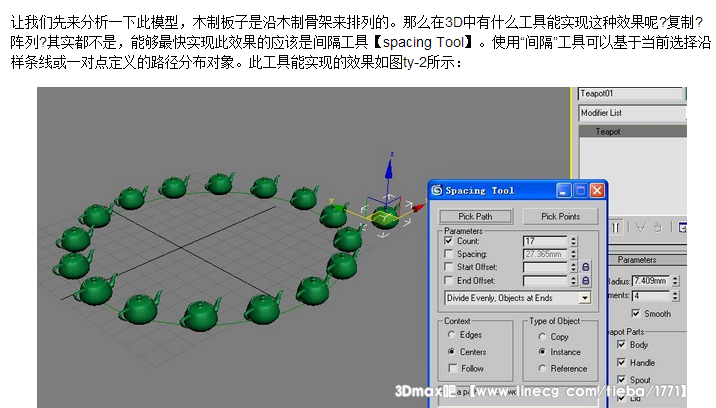Click the Context group label
Viewport: 716px width, 408px height.
click(x=457, y=321)
